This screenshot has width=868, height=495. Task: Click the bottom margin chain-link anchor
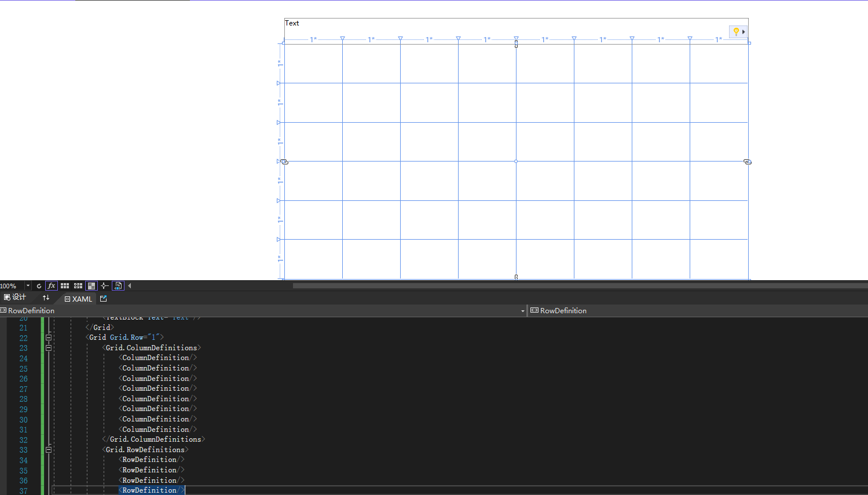pos(516,277)
